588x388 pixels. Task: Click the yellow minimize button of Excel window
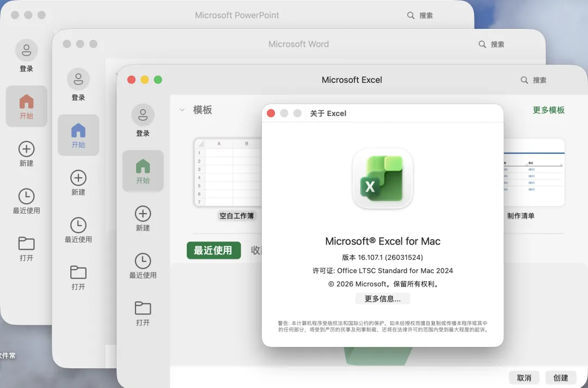point(145,80)
